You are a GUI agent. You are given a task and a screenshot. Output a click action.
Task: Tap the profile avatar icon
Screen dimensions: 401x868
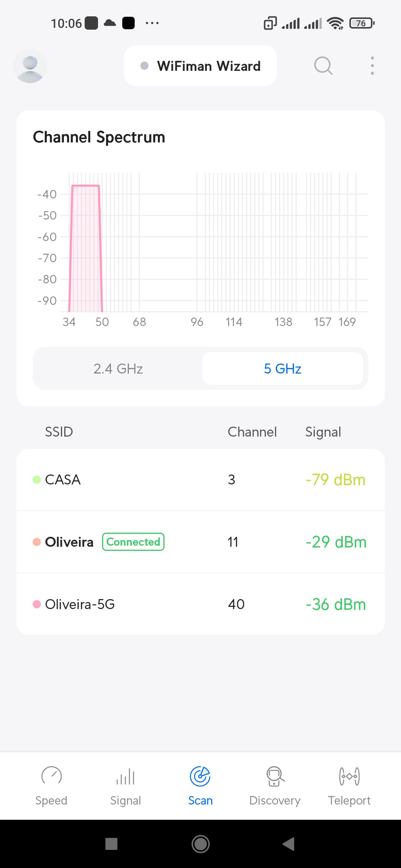[x=30, y=66]
